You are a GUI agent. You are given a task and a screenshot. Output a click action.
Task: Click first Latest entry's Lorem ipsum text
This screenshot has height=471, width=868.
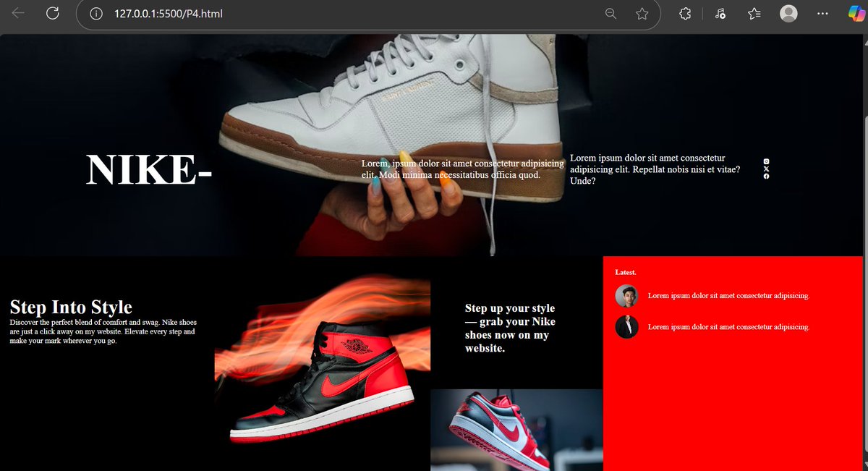coord(728,296)
